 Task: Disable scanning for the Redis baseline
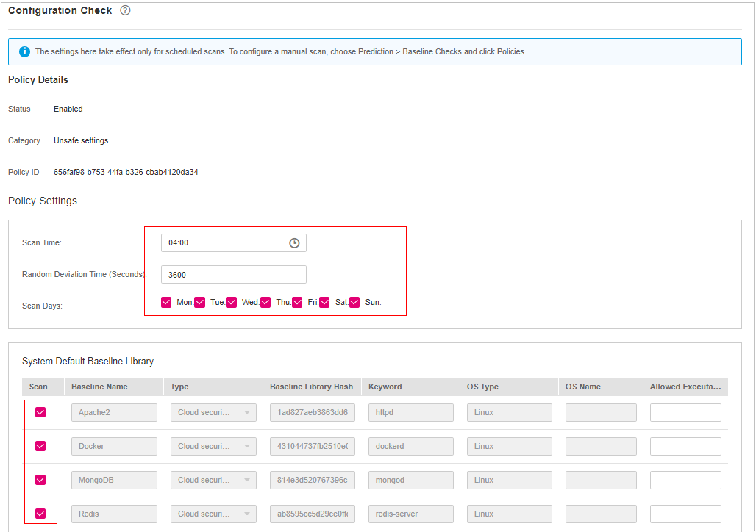pos(40,514)
